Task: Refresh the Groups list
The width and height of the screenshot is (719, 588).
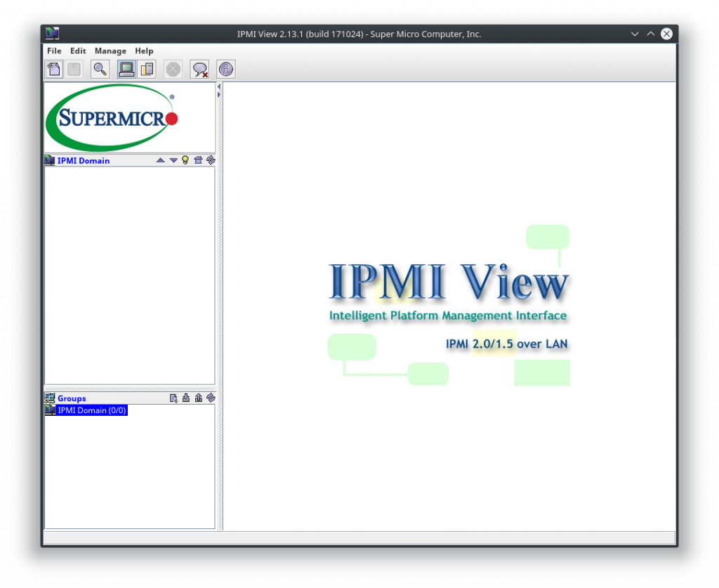Action: (211, 398)
